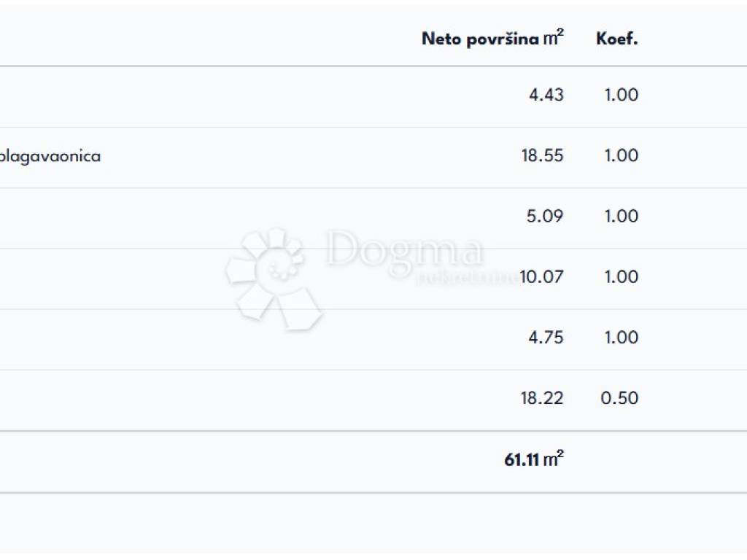747x560 pixels.
Task: Click the m² unit beside the total
Action: (554, 459)
